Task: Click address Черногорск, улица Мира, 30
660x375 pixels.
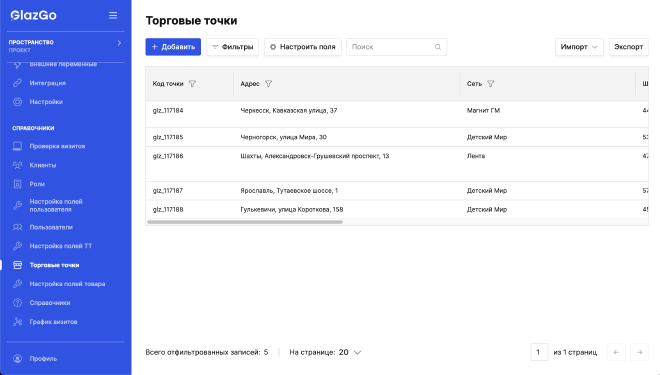Action: click(x=284, y=137)
